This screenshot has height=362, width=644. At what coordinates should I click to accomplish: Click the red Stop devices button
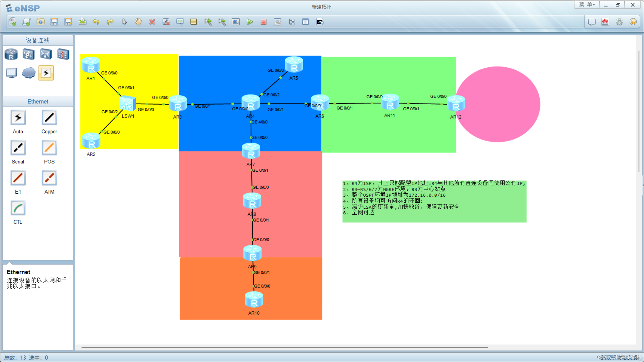[263, 22]
